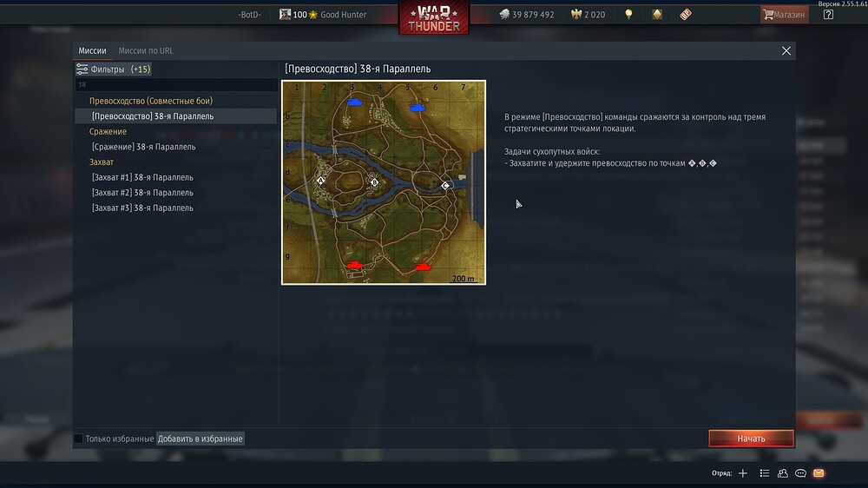The height and width of the screenshot is (488, 868).
Task: Collapse the Сражение mission category
Action: tap(108, 131)
